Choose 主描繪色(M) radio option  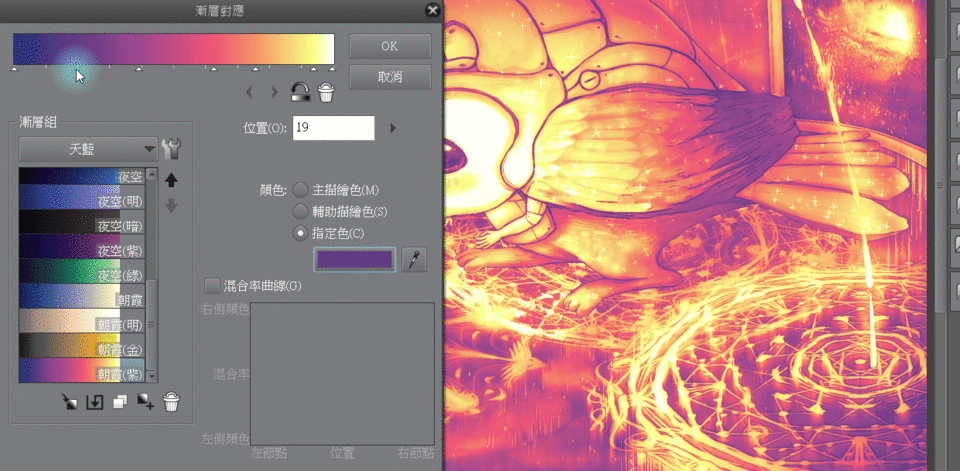tap(301, 190)
